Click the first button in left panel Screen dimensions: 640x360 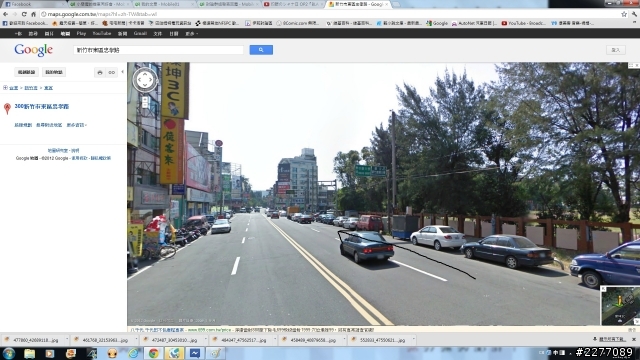(x=26, y=72)
